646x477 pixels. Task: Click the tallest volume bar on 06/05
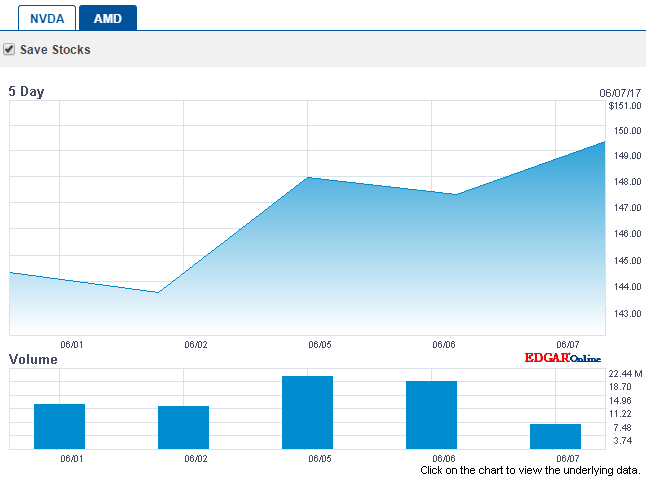307,412
